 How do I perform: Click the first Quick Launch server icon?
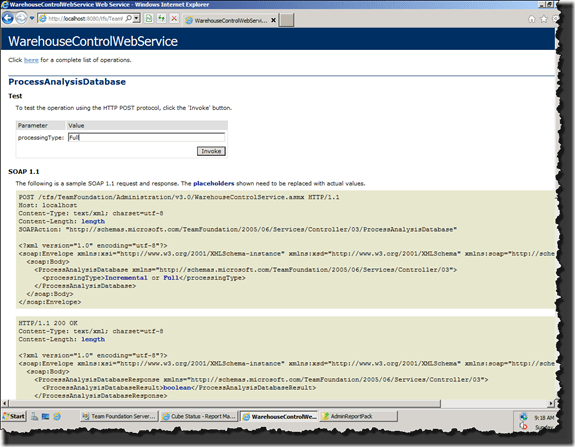click(x=34, y=416)
